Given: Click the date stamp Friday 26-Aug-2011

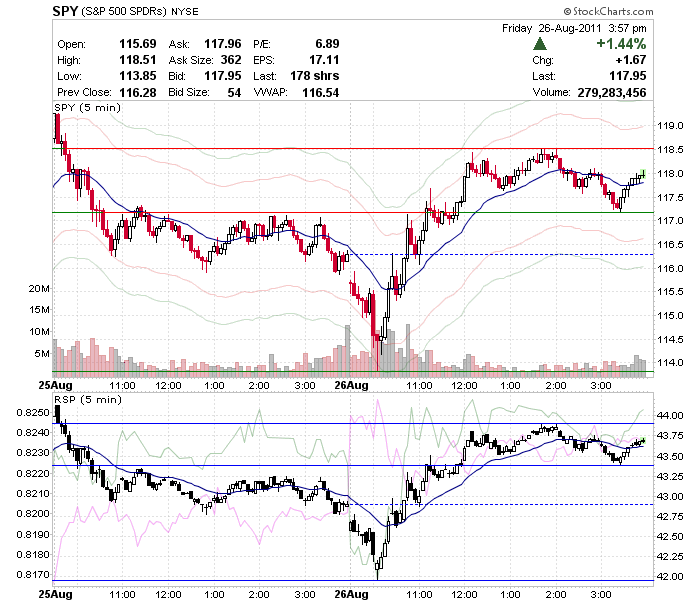Looking at the screenshot, I should pyautogui.click(x=551, y=28).
